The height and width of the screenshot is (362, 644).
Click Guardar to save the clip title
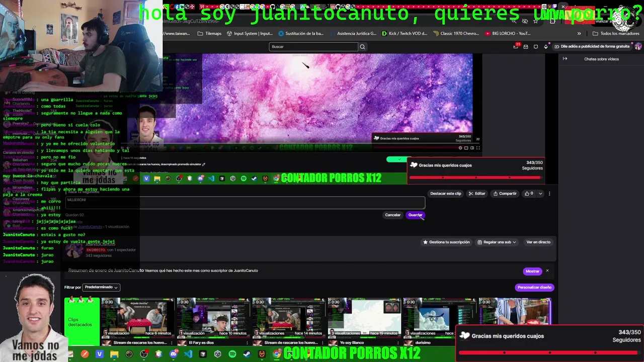pos(415,215)
